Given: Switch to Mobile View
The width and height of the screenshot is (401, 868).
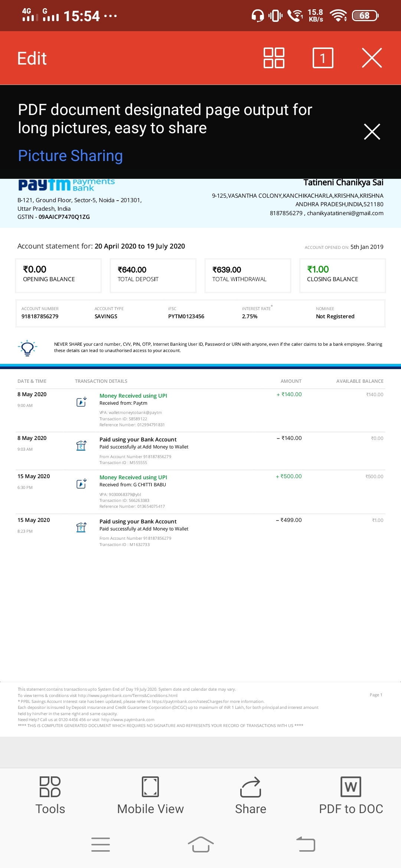Looking at the screenshot, I should click(150, 796).
